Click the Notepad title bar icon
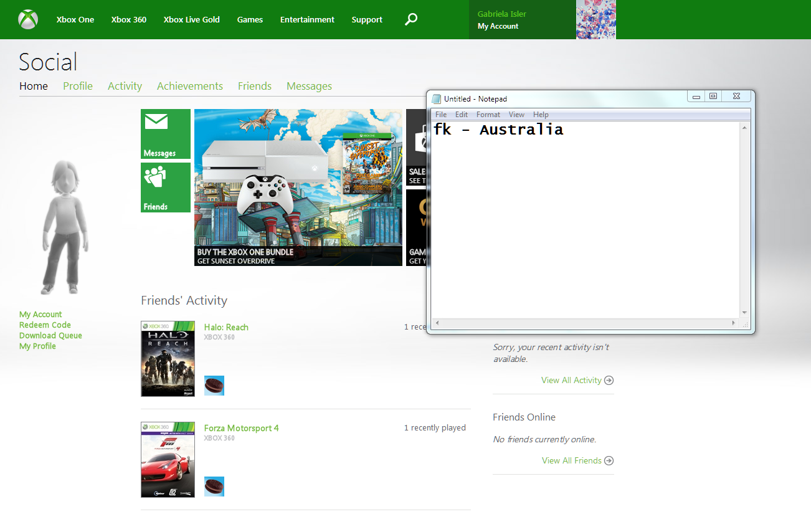811x532 pixels. click(x=436, y=98)
